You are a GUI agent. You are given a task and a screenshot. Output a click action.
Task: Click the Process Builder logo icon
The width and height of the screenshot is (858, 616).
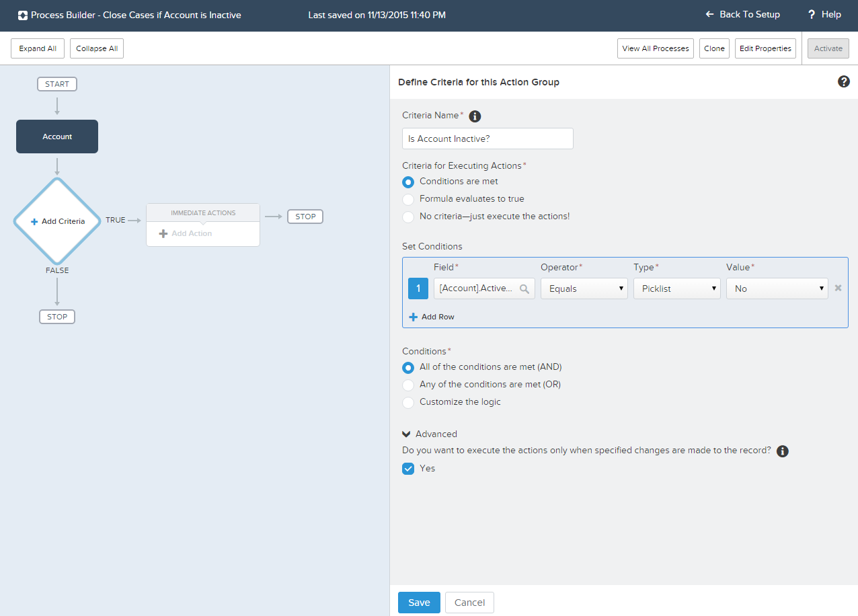23,15
